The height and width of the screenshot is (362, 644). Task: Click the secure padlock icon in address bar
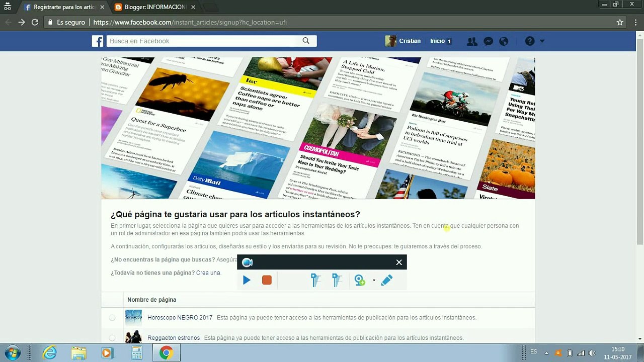50,22
